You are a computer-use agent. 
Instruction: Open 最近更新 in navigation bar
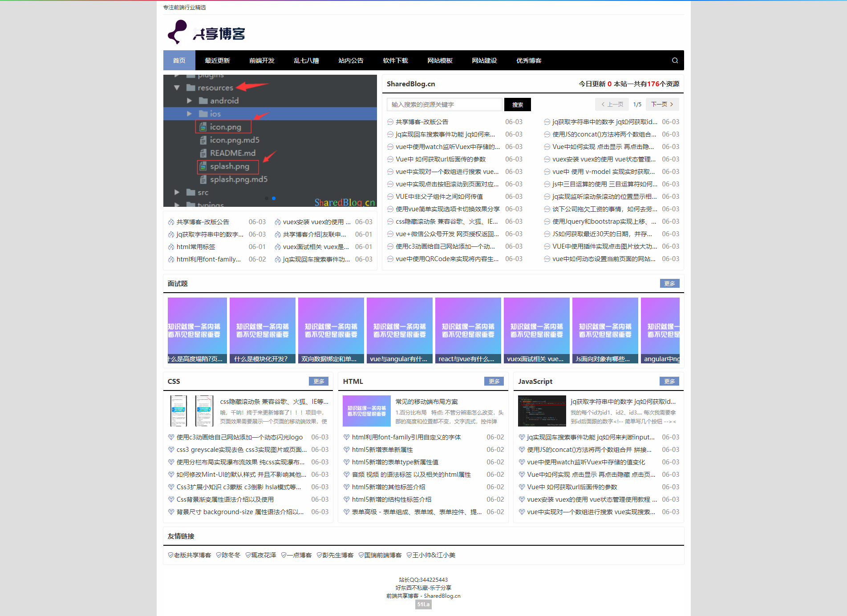pyautogui.click(x=217, y=60)
